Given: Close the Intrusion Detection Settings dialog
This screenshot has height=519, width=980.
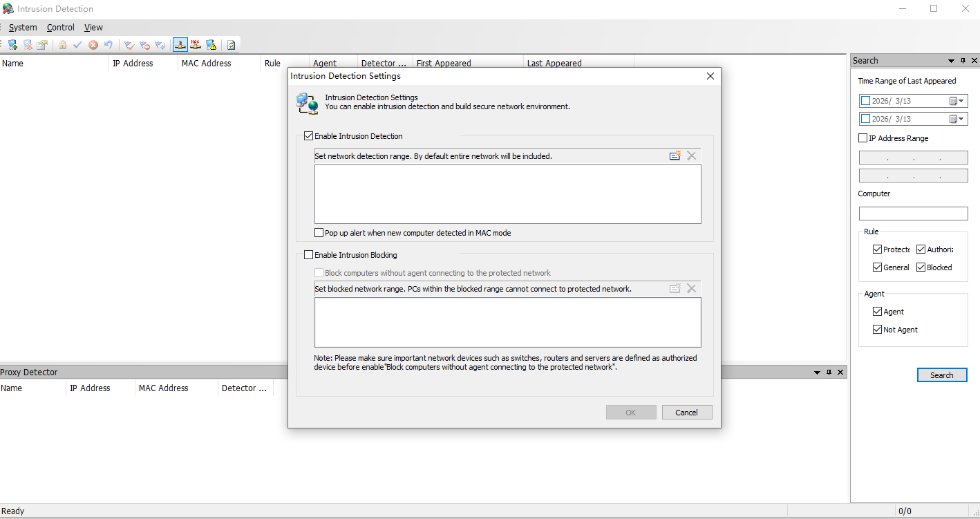Looking at the screenshot, I should point(710,76).
